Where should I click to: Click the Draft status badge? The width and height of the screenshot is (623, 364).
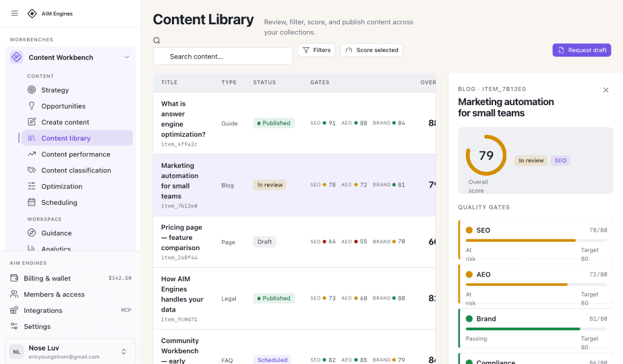pyautogui.click(x=264, y=241)
